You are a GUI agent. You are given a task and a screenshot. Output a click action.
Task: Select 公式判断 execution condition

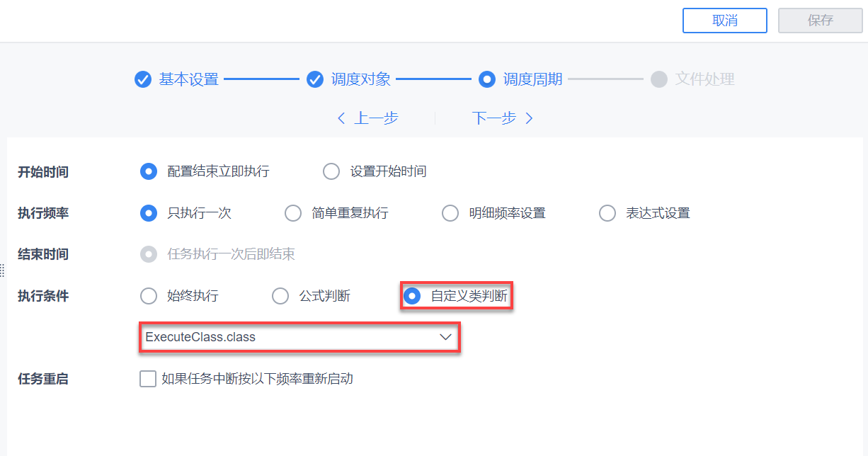click(x=280, y=296)
